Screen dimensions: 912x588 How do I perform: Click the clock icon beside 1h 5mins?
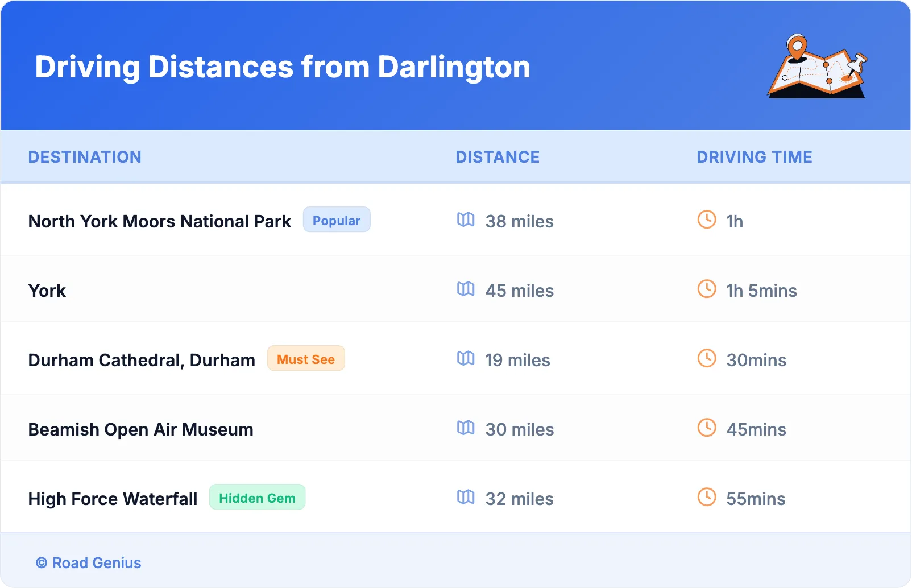pyautogui.click(x=707, y=289)
